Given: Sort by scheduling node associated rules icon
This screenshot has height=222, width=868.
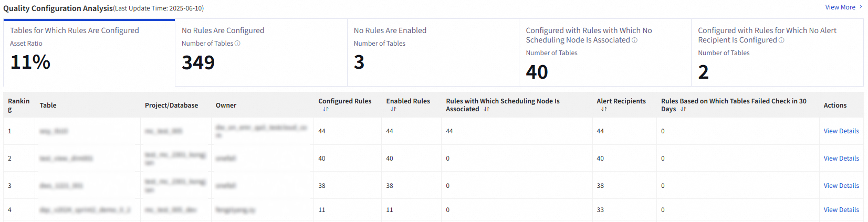Looking at the screenshot, I should point(487,109).
